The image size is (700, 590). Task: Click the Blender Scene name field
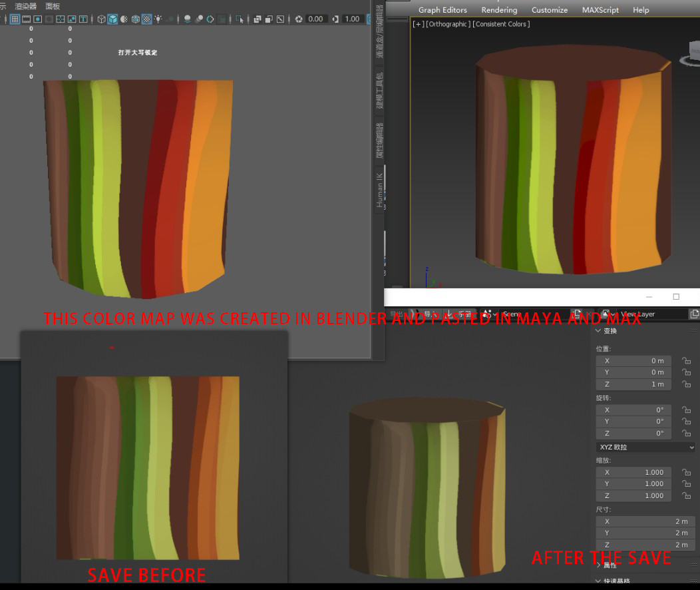pyautogui.click(x=534, y=314)
